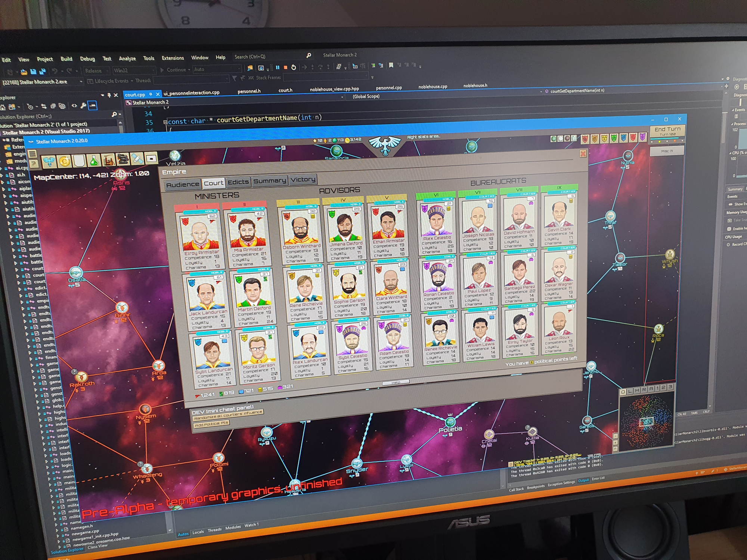Click the blue house shield icon near End Turn

tap(623, 138)
